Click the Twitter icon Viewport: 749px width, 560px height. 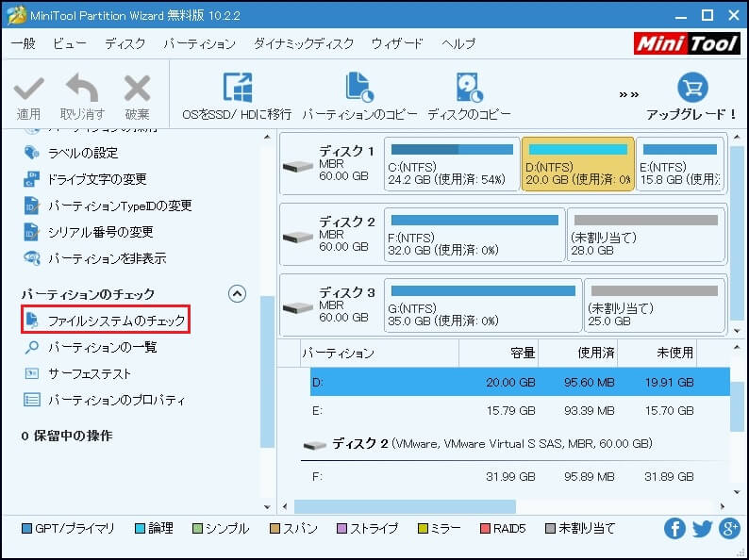click(702, 529)
